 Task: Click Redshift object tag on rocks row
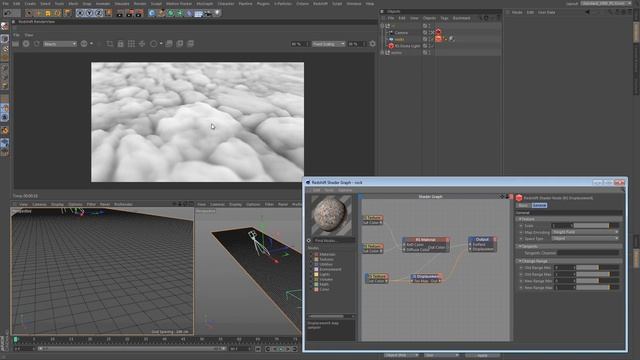[438, 39]
